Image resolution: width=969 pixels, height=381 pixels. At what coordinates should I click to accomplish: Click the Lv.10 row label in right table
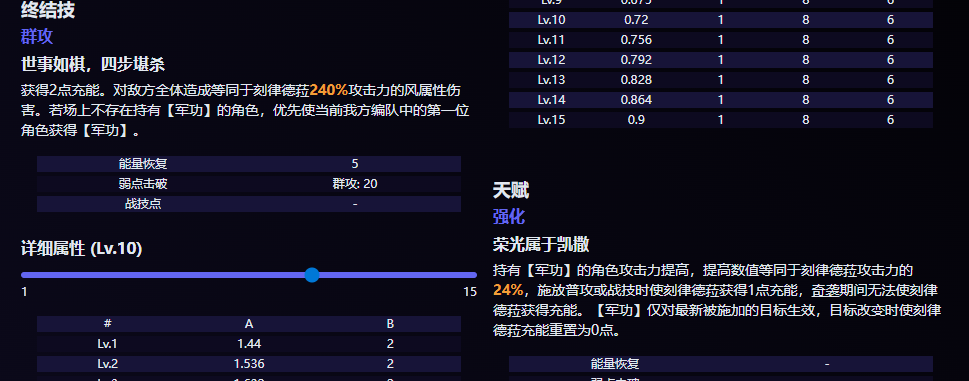coord(551,20)
